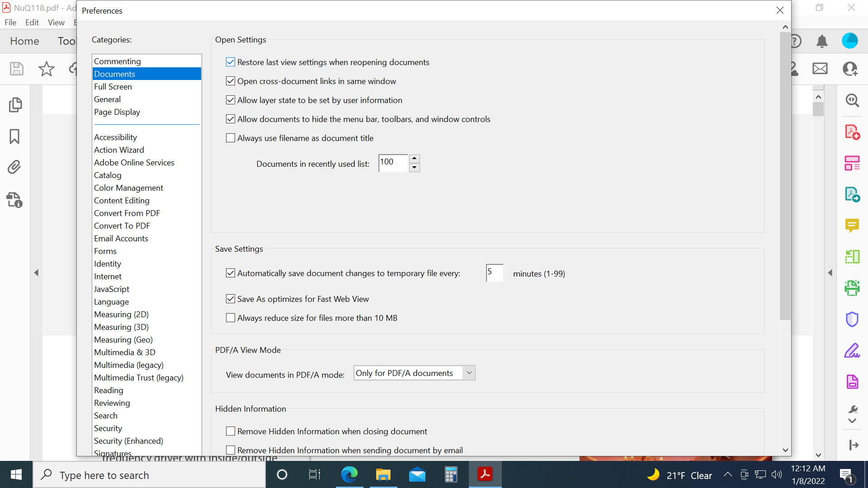Set autosave interval minutes field
Screen dimensions: 868x488
click(494, 273)
